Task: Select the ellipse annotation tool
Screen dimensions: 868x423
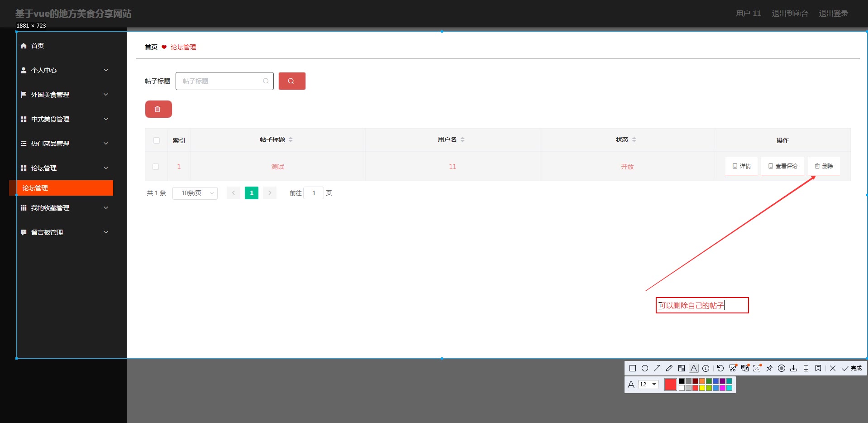Action: click(x=645, y=368)
